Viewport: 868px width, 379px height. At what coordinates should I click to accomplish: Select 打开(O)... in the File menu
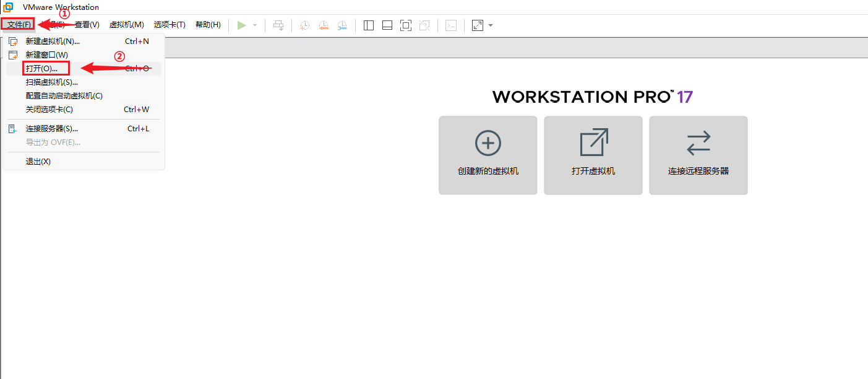pyautogui.click(x=41, y=69)
